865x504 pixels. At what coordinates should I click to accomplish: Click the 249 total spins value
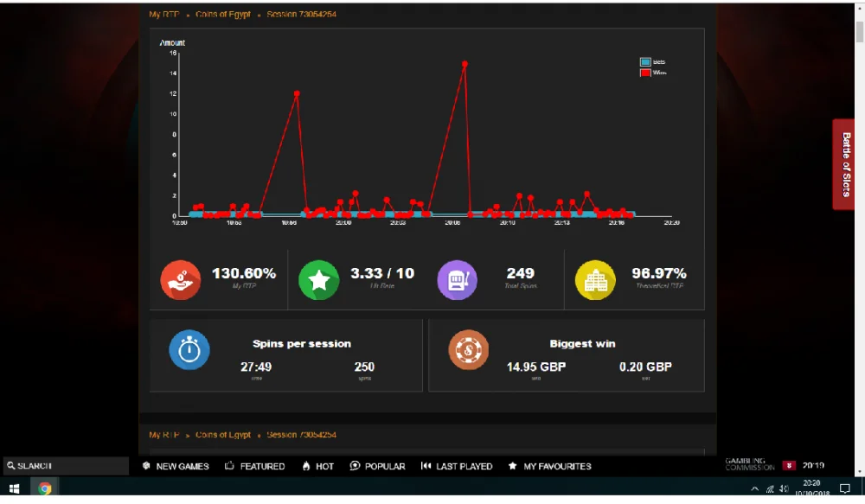520,273
